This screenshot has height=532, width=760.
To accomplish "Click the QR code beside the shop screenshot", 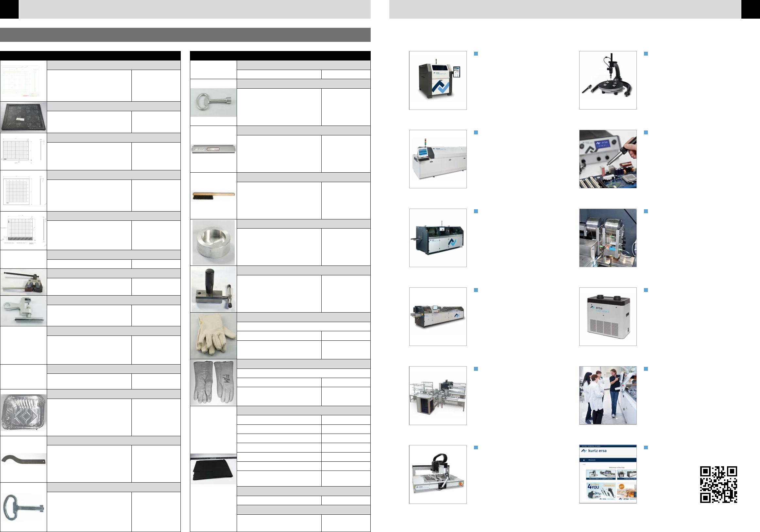I will (718, 484).
